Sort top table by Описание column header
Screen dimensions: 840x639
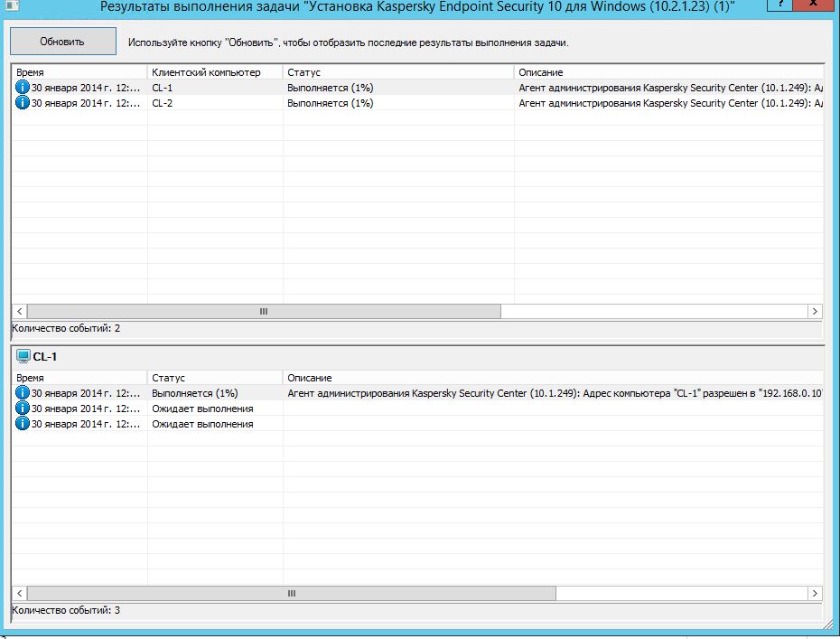668,72
